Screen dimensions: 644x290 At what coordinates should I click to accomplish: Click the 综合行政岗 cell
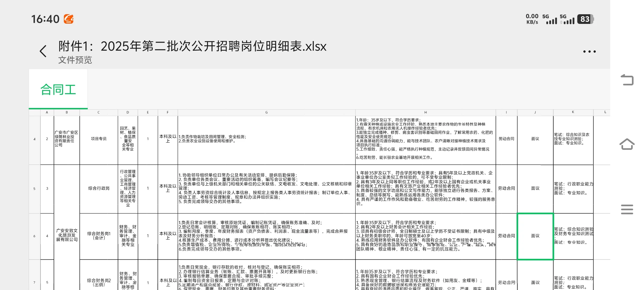tap(99, 189)
